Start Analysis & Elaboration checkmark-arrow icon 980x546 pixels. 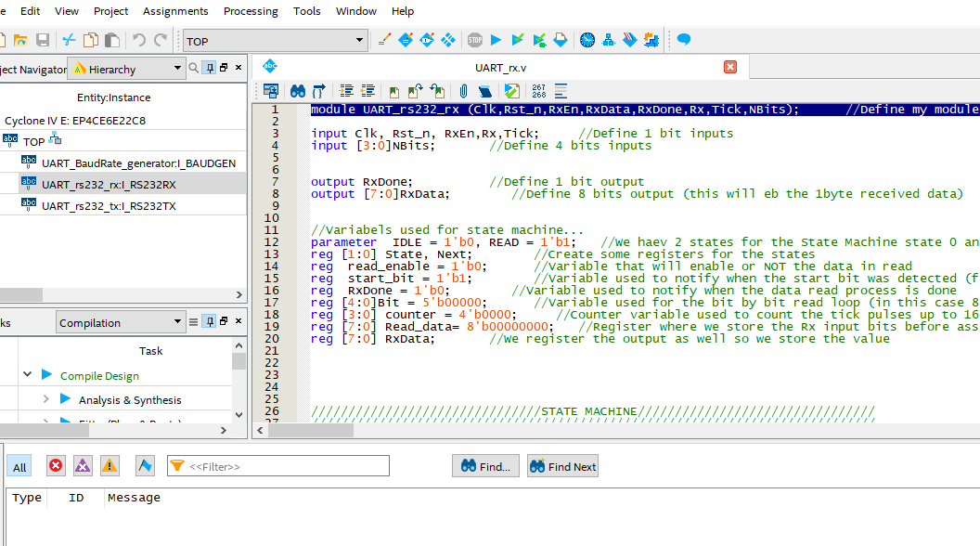coord(518,40)
